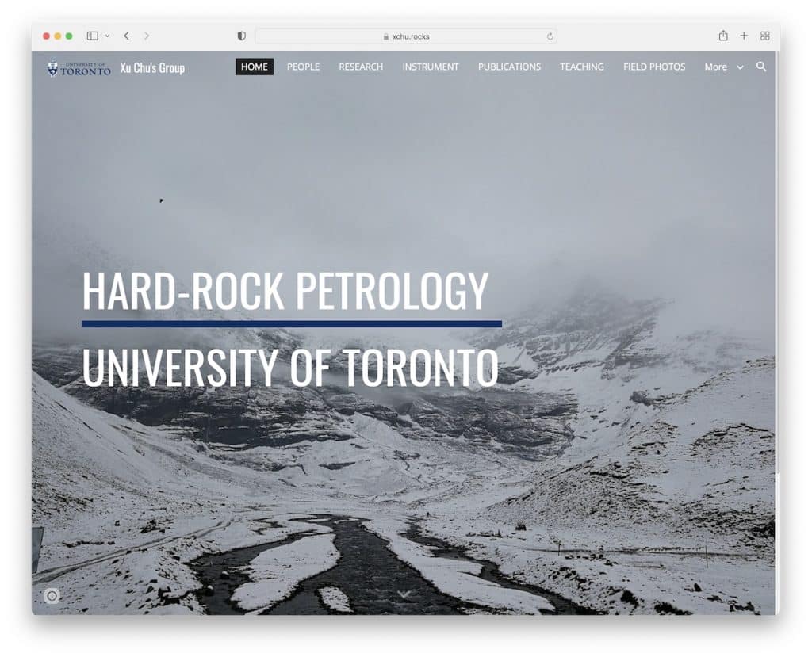Go to the RESEARCH page

[361, 67]
